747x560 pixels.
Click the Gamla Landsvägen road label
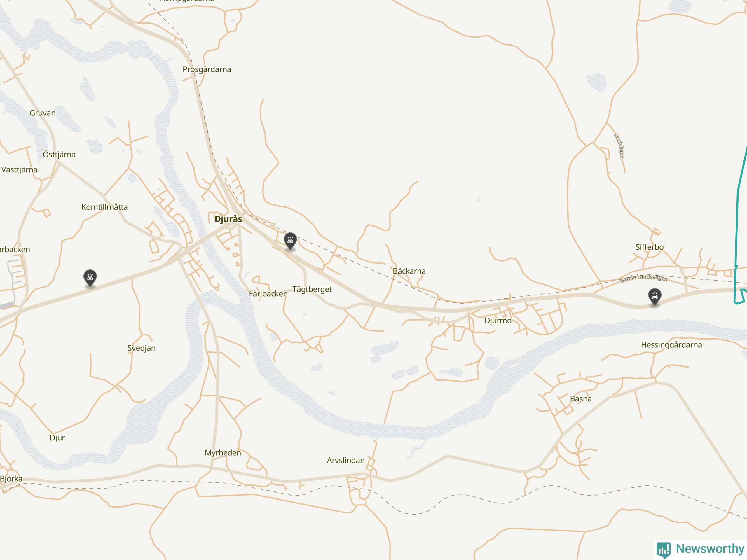pyautogui.click(x=644, y=278)
